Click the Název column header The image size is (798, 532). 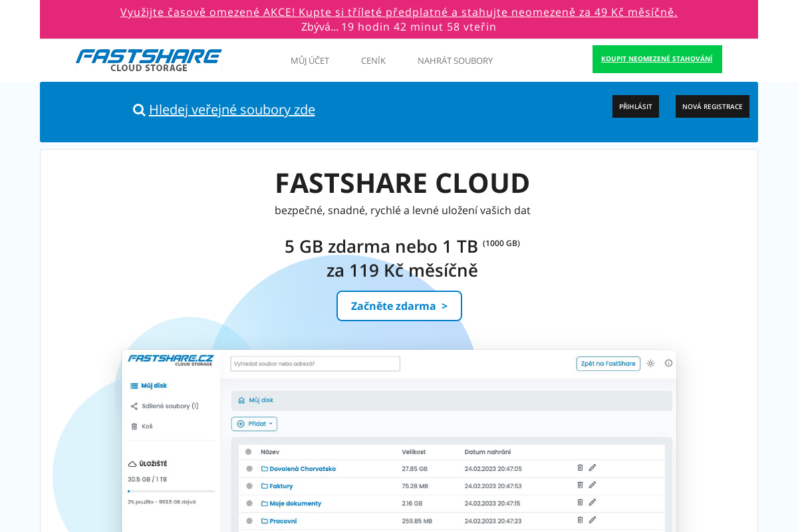(270, 452)
